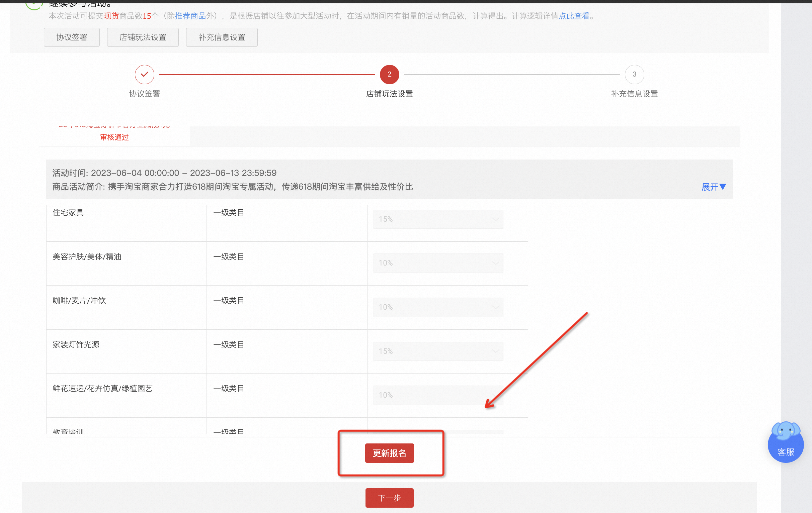
Task: Click 一级类目 in the 咖啡/麦片/冲饮 row
Action: pyautogui.click(x=229, y=300)
